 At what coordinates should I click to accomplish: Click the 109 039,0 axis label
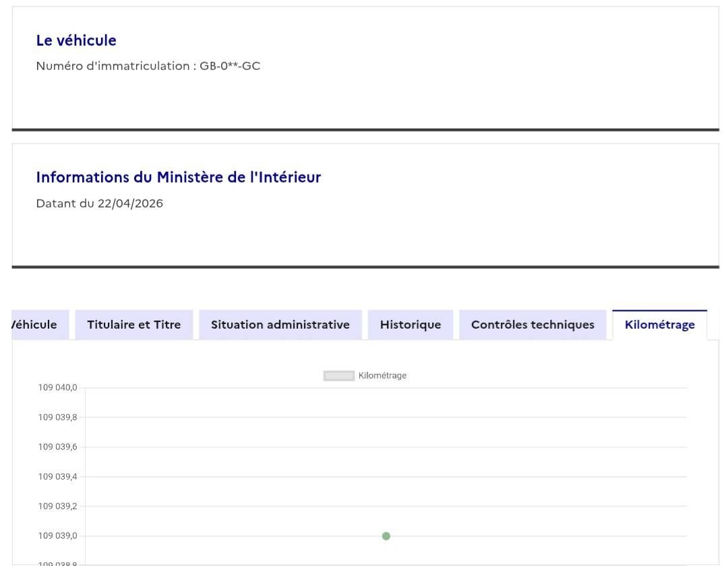tap(57, 536)
